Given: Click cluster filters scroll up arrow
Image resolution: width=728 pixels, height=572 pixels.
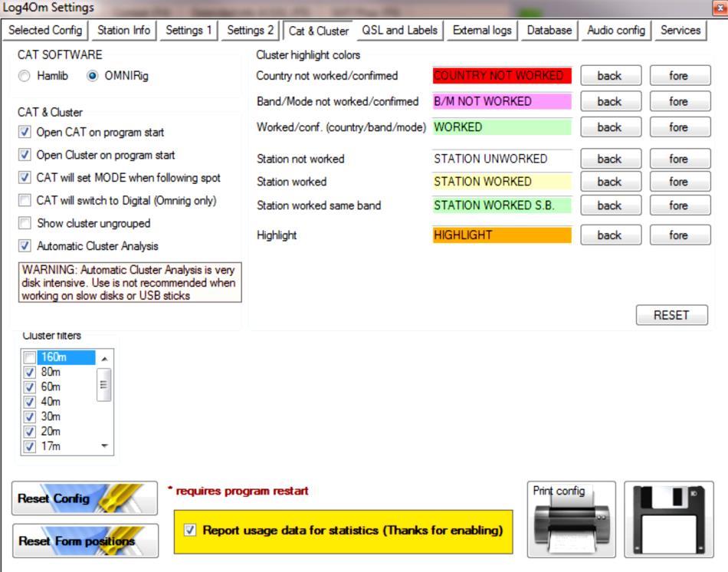Looking at the screenshot, I should coord(104,359).
